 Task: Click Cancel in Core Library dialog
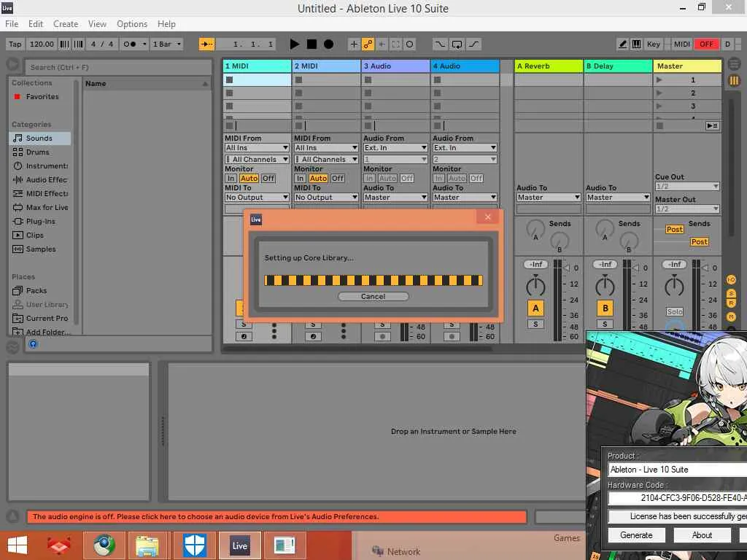[x=373, y=296]
